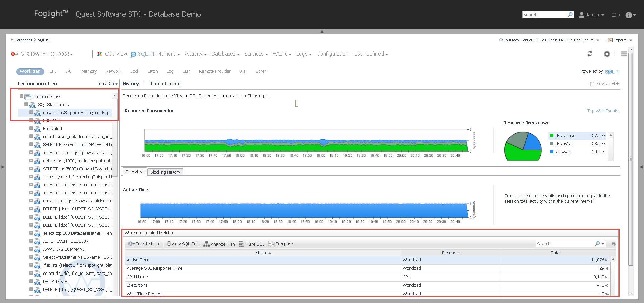This screenshot has width=644, height=303.
Task: Click the SQL PI icon
Action: pyautogui.click(x=133, y=54)
